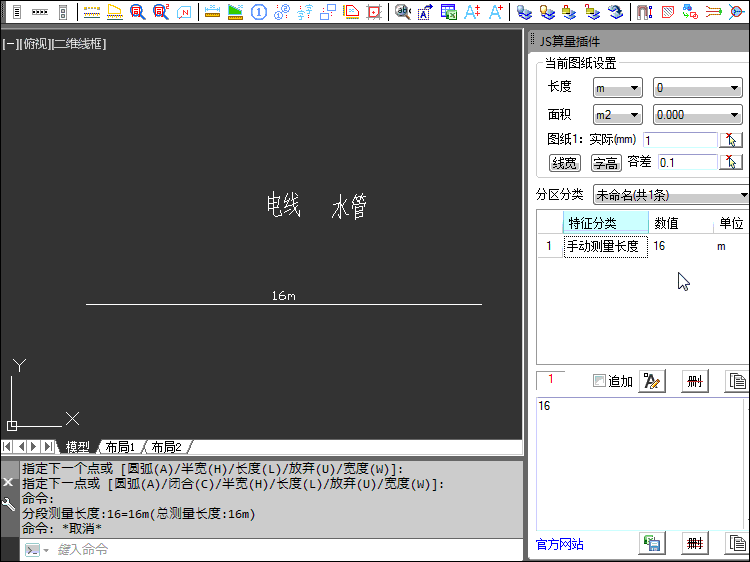Click the command line wrench settings icon

[9, 505]
